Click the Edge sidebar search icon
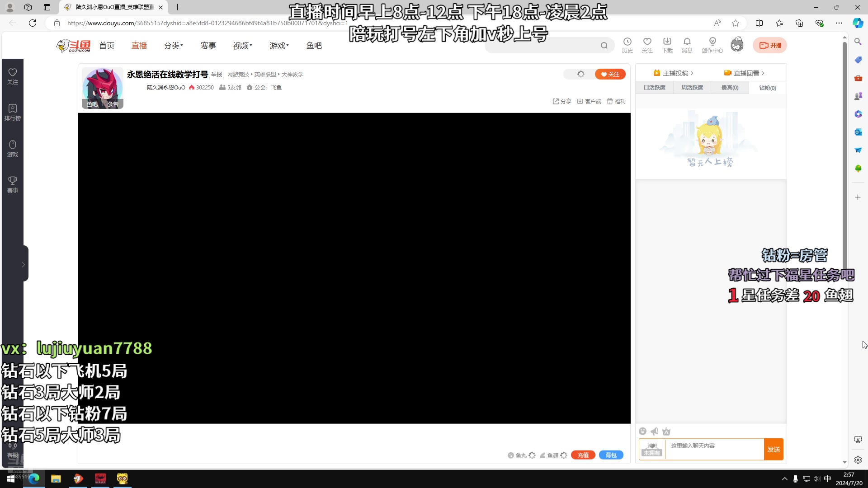 pos(858,42)
